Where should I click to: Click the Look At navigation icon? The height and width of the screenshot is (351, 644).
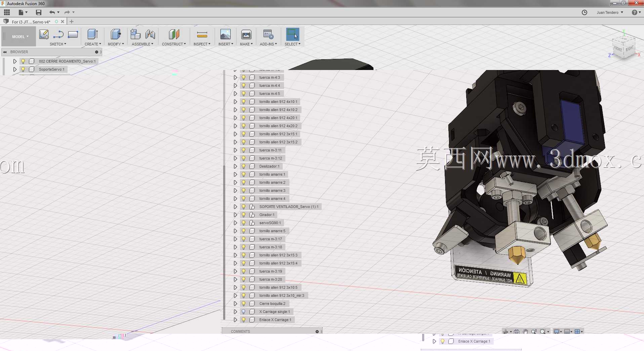point(517,331)
